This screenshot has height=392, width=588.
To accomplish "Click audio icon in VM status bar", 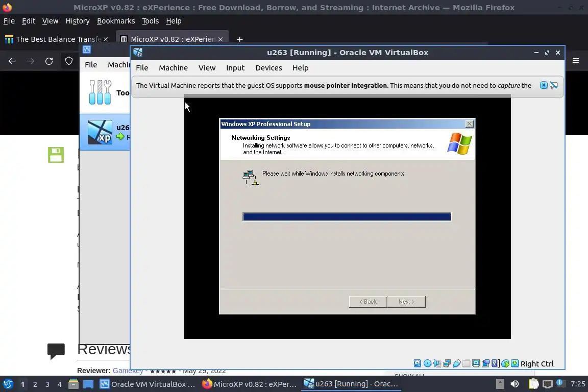I will coord(437,363).
